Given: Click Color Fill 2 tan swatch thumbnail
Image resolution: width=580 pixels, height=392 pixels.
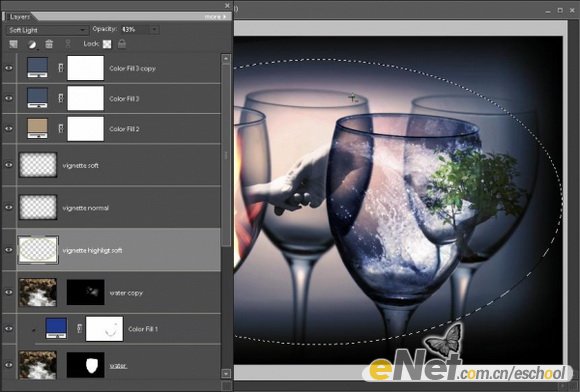Looking at the screenshot, I should point(37,128).
